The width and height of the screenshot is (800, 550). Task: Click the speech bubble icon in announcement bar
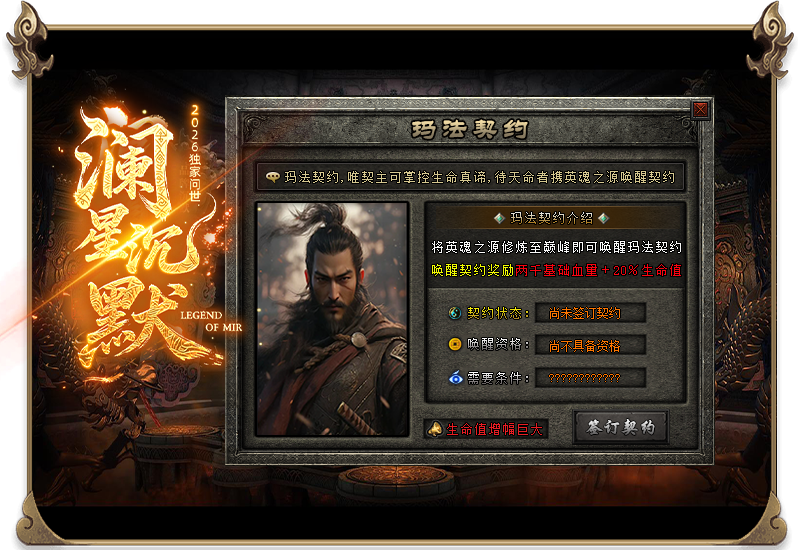(272, 178)
